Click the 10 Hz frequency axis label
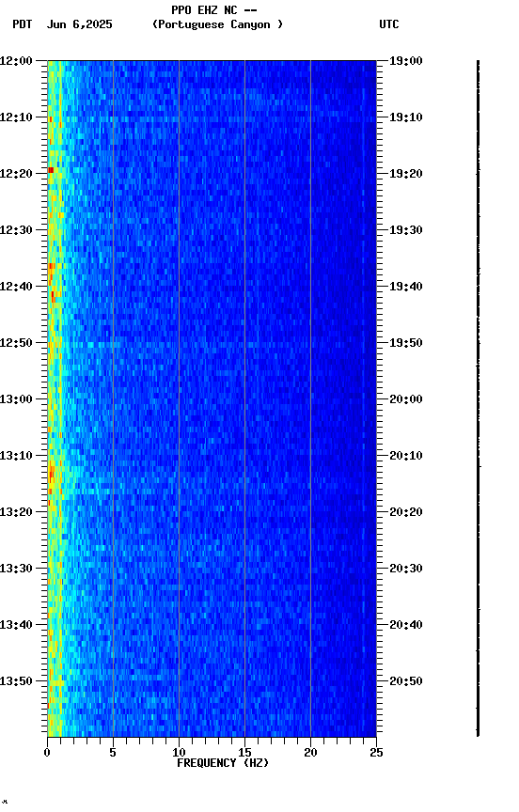The width and height of the screenshot is (519, 812). coord(179,753)
